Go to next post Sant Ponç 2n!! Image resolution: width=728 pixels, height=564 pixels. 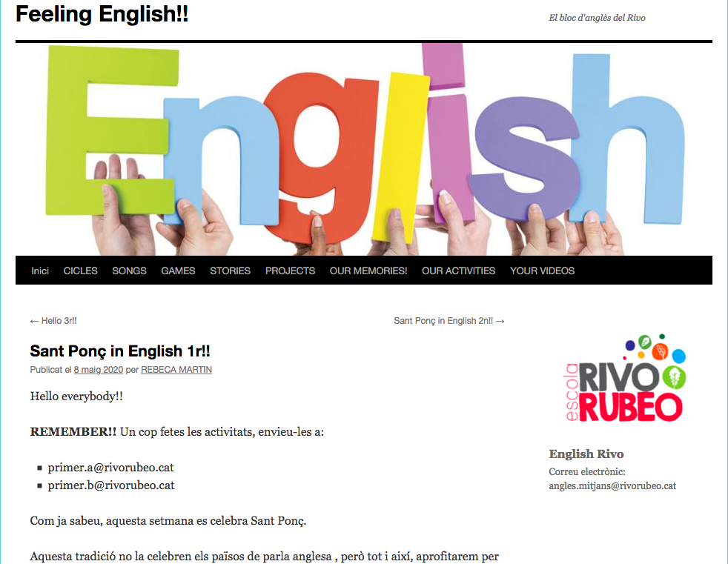[x=449, y=321]
